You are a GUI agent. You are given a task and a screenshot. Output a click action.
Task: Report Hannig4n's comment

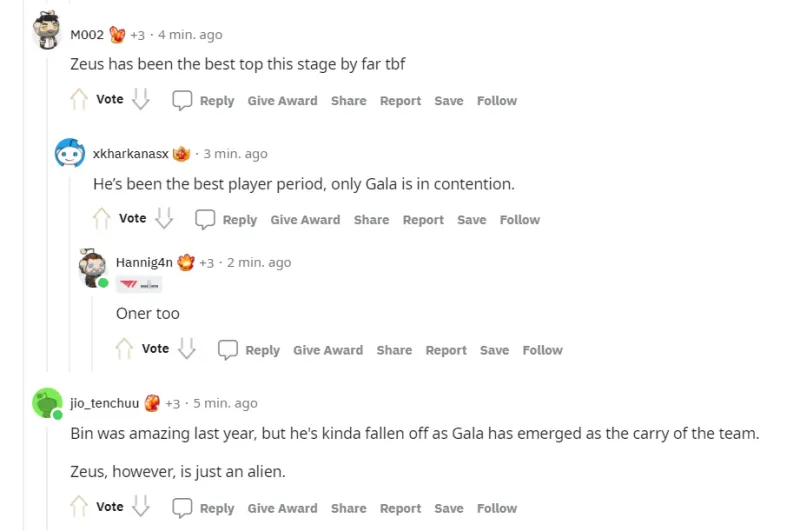(446, 350)
